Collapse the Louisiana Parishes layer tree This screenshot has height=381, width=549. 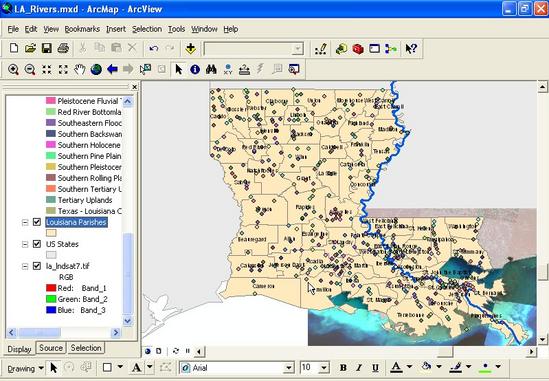[x=25, y=222]
